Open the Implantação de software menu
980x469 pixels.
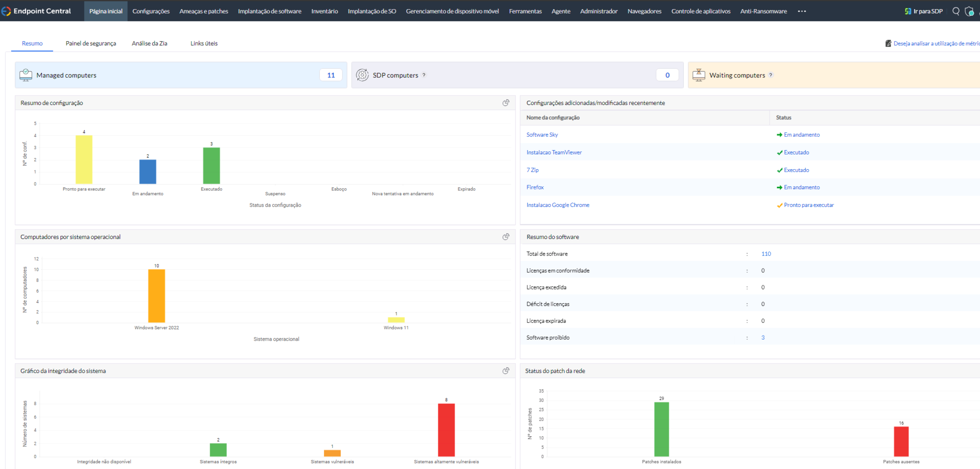pos(269,11)
